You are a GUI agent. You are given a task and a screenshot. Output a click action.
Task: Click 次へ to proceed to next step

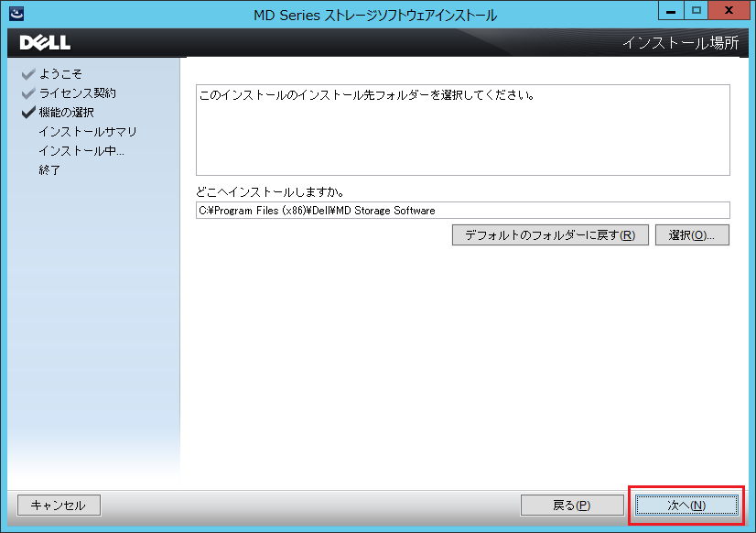tap(686, 505)
